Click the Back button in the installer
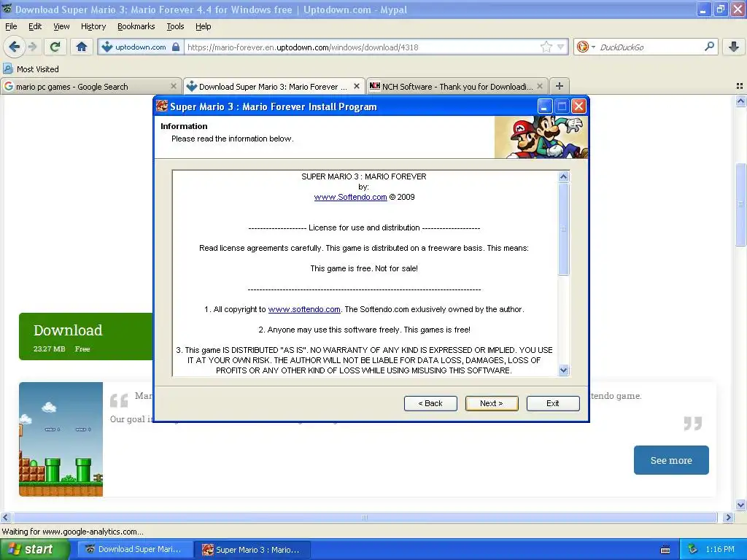Screen dimensions: 747x560 point(430,403)
